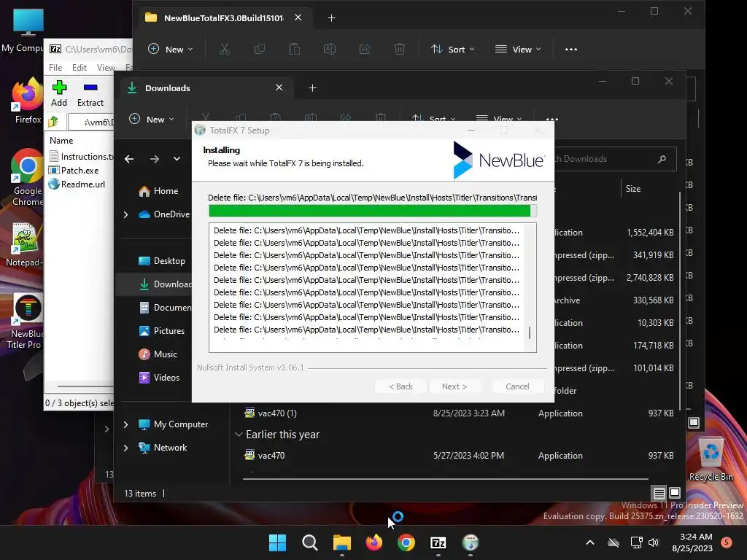
Task: Click Paste icon in NewBlueTotalFX window toolbar
Action: pos(295,49)
